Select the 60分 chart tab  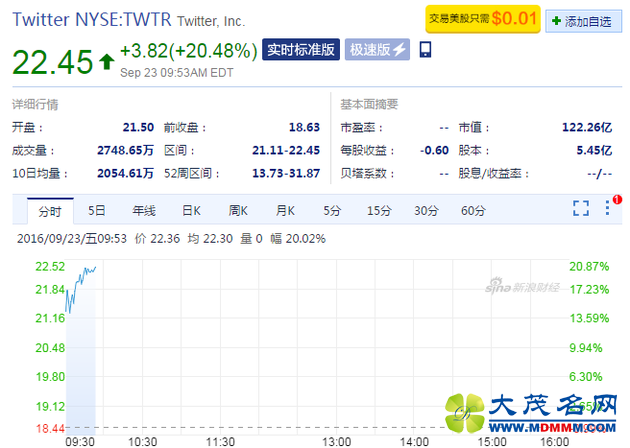473,211
